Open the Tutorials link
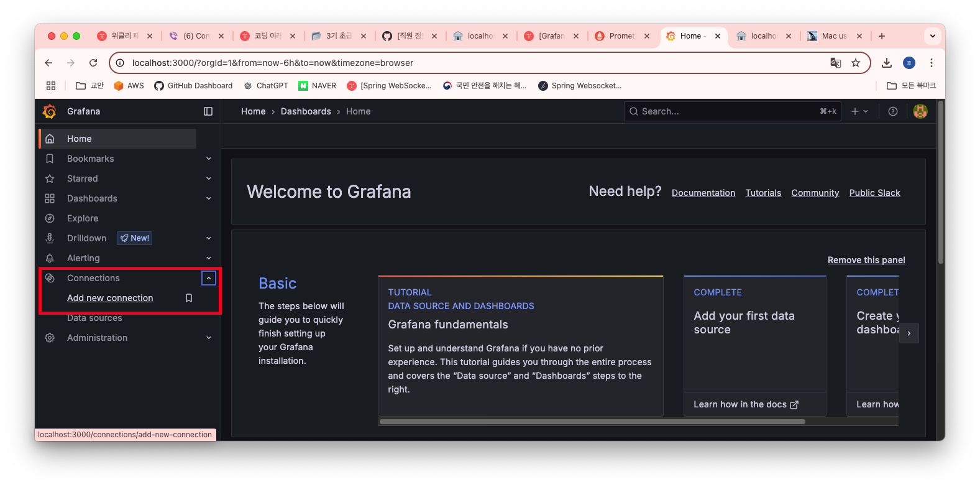The height and width of the screenshot is (487, 980). [x=763, y=193]
